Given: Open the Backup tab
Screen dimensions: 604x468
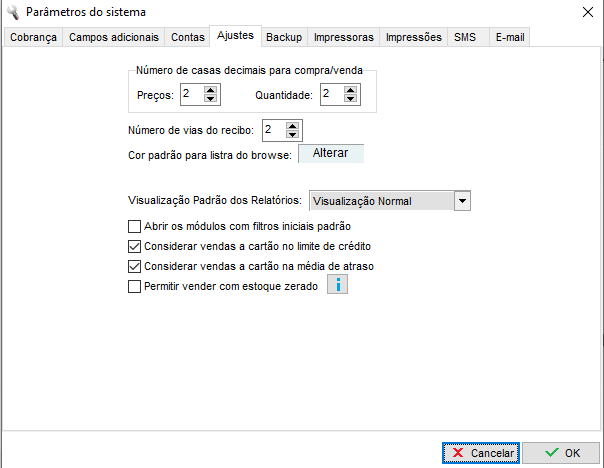Looking at the screenshot, I should (x=284, y=37).
